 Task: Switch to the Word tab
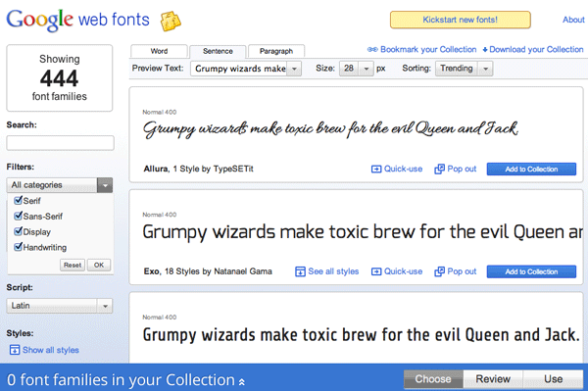tap(159, 51)
